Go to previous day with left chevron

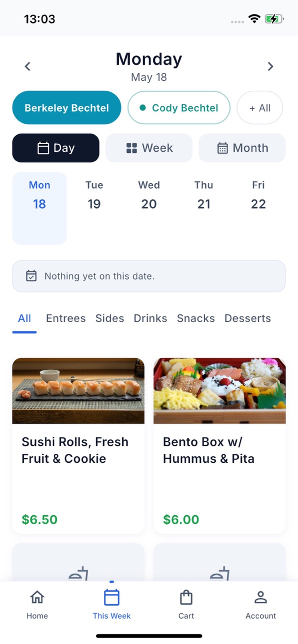point(27,66)
